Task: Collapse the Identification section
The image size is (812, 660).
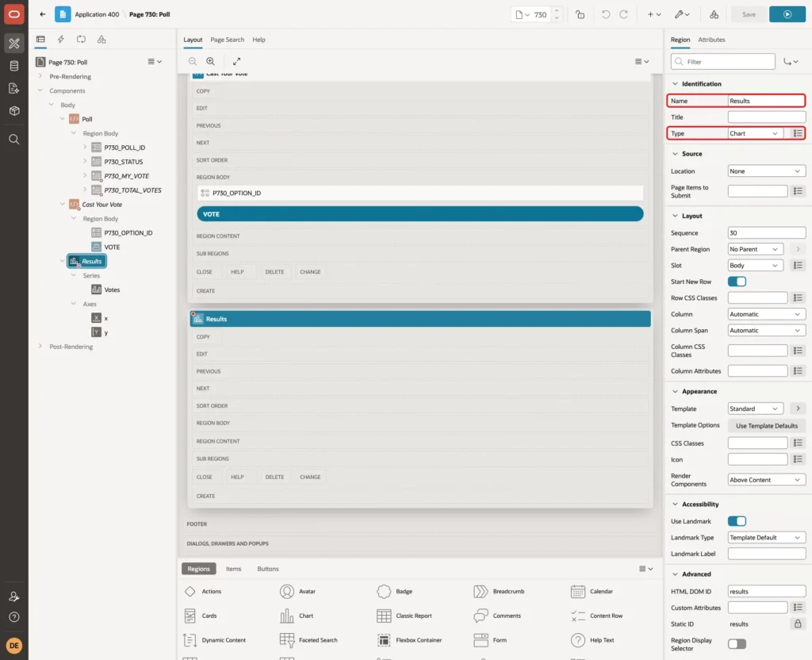Action: [675, 84]
